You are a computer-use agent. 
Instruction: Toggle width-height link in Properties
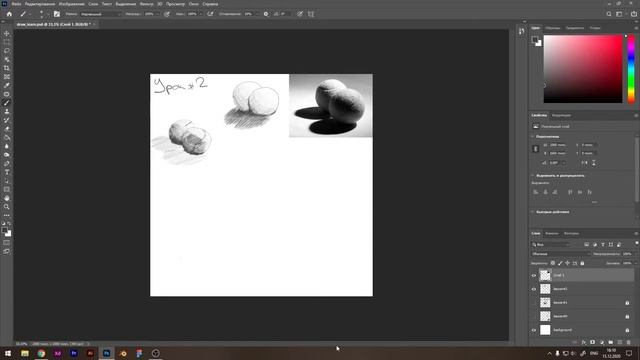[x=536, y=149]
